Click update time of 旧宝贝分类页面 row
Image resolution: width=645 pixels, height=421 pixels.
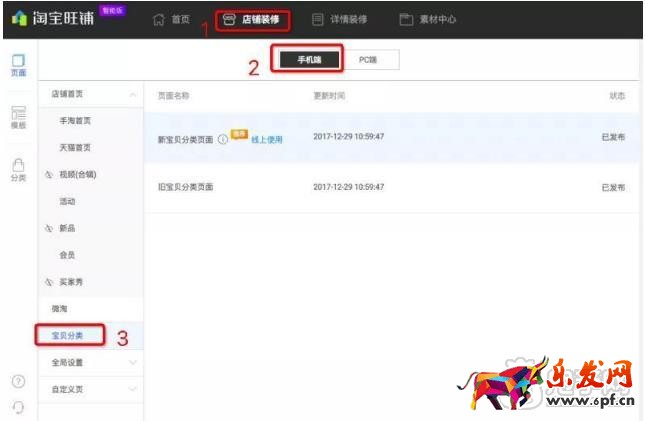point(349,187)
